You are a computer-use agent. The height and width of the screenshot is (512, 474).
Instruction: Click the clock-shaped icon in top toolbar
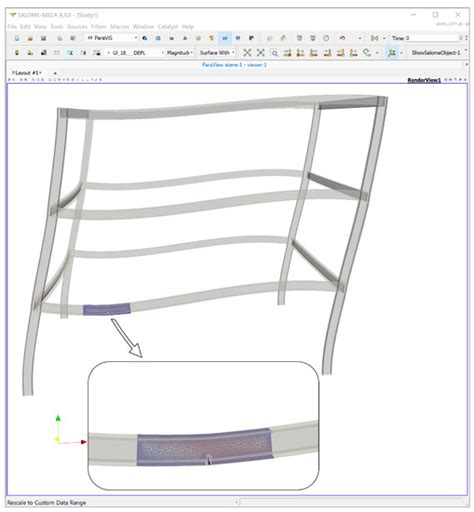326,38
